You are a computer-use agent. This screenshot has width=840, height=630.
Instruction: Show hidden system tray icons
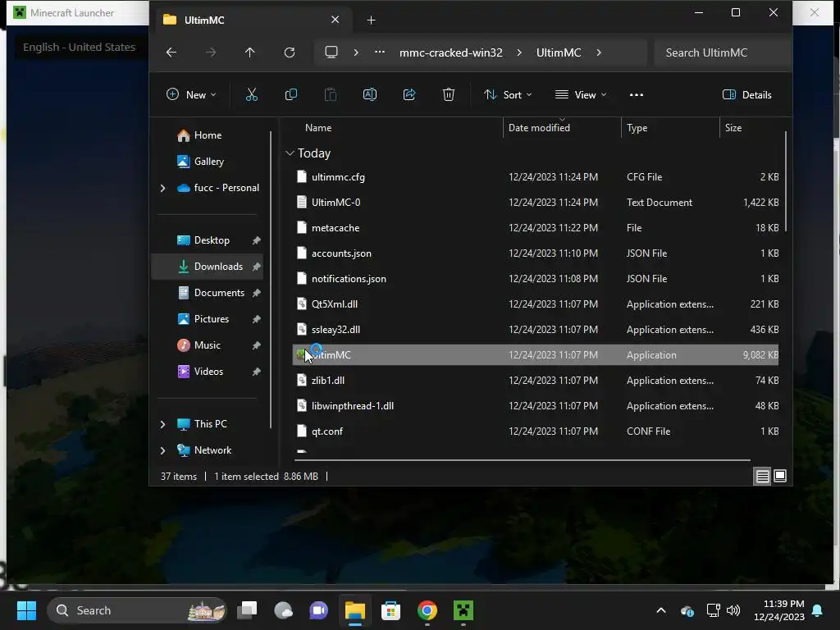tap(661, 610)
